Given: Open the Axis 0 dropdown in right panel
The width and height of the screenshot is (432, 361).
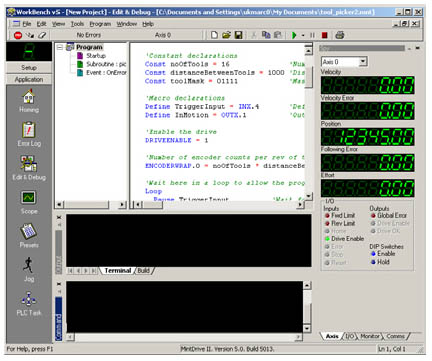Looking at the screenshot, I should click(363, 62).
